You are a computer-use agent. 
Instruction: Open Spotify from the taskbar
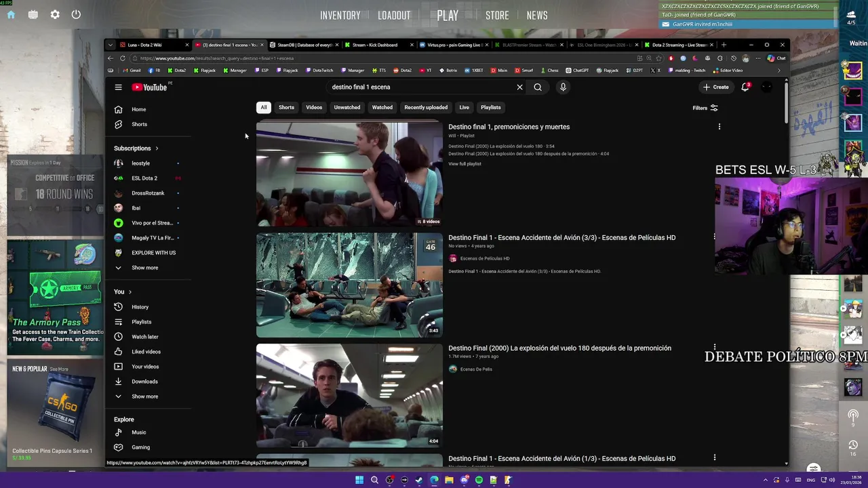coord(479,480)
